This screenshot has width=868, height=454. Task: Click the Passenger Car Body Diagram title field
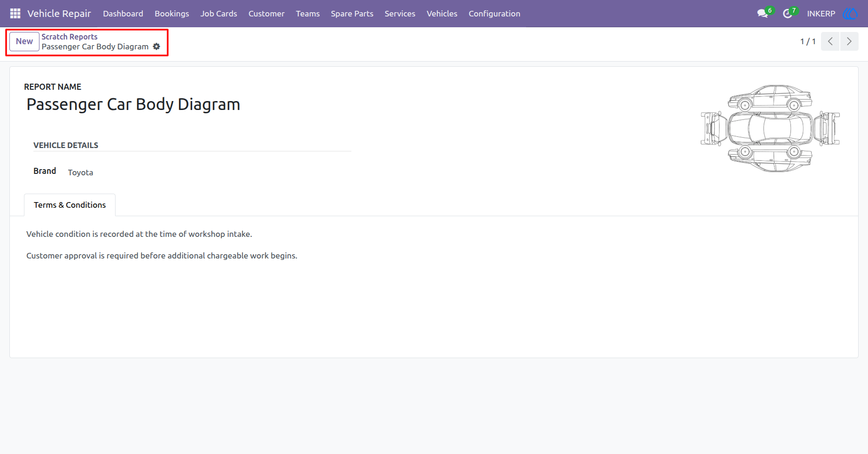[x=133, y=104]
